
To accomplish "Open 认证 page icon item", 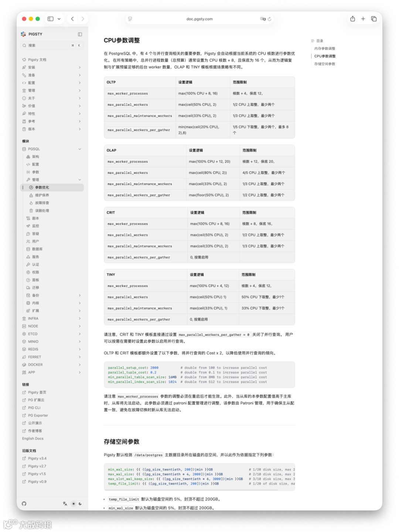I will (33, 265).
